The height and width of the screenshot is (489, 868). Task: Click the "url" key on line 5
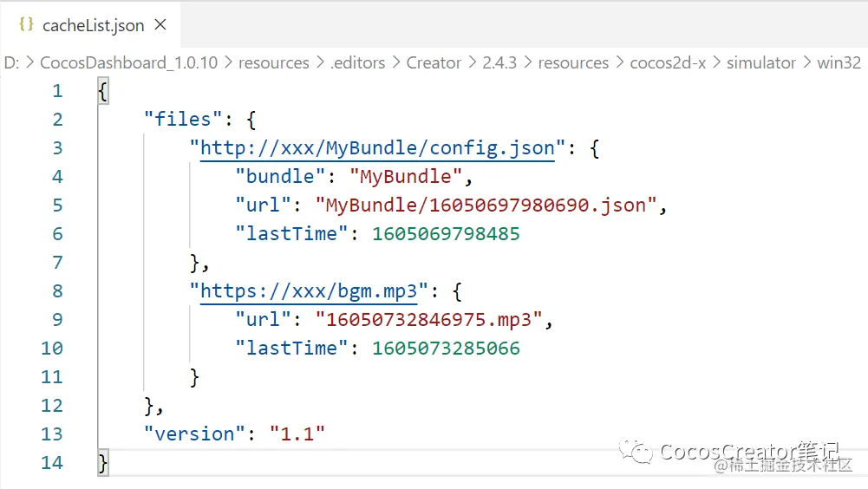[x=263, y=205]
